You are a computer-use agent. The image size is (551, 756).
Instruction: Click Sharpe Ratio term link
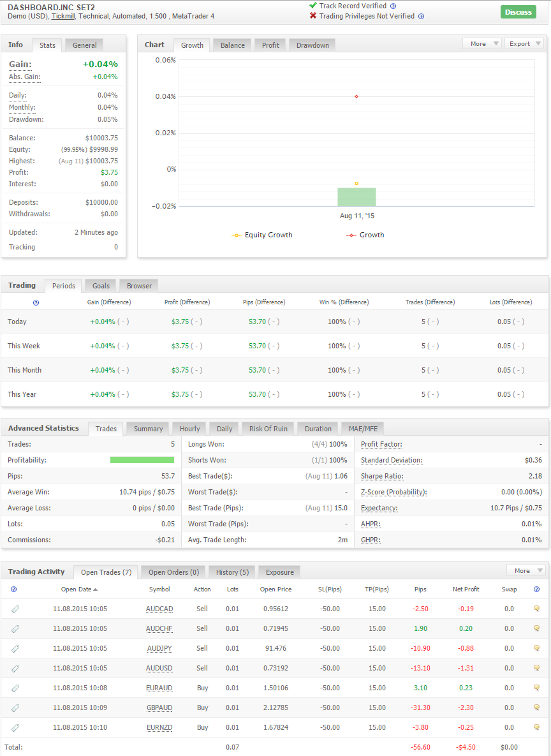tap(382, 477)
